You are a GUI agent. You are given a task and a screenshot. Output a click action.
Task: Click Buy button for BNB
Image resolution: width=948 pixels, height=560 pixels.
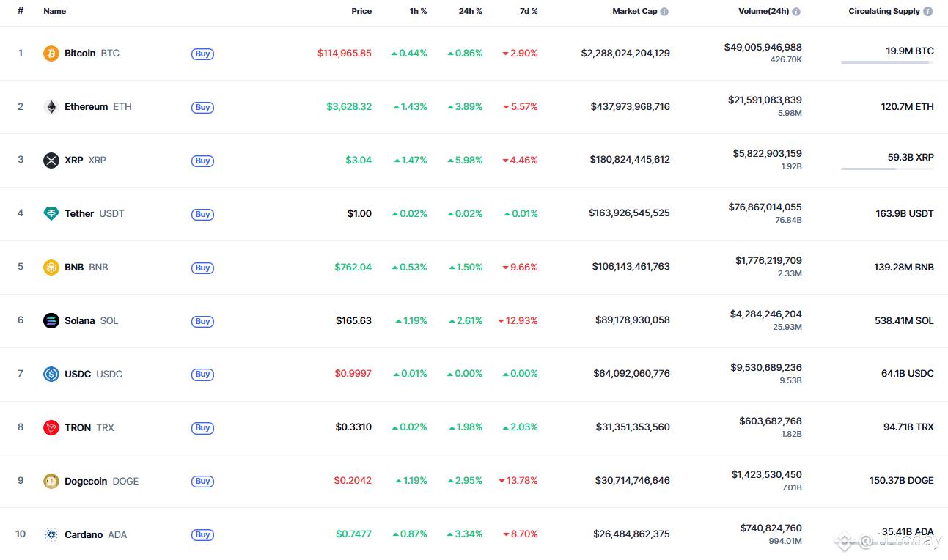click(x=203, y=268)
